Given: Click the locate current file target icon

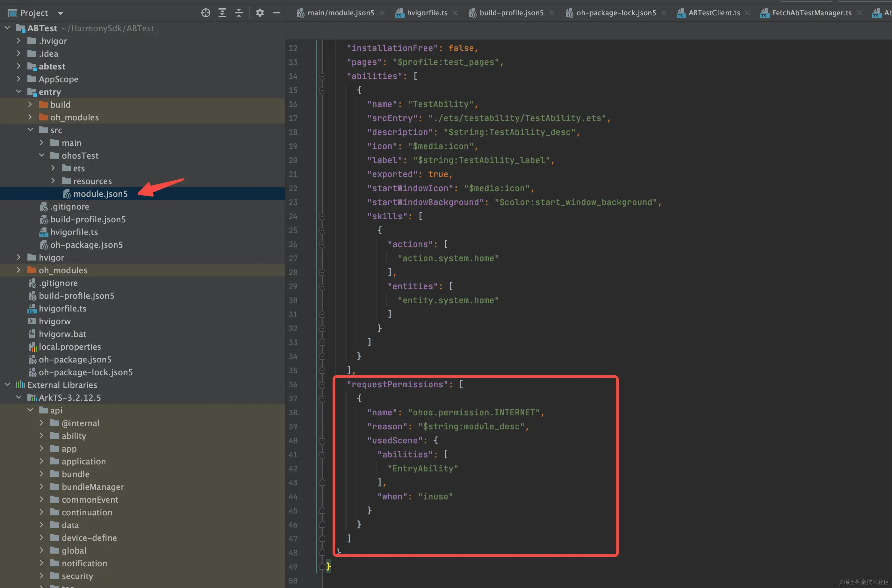Looking at the screenshot, I should [205, 13].
